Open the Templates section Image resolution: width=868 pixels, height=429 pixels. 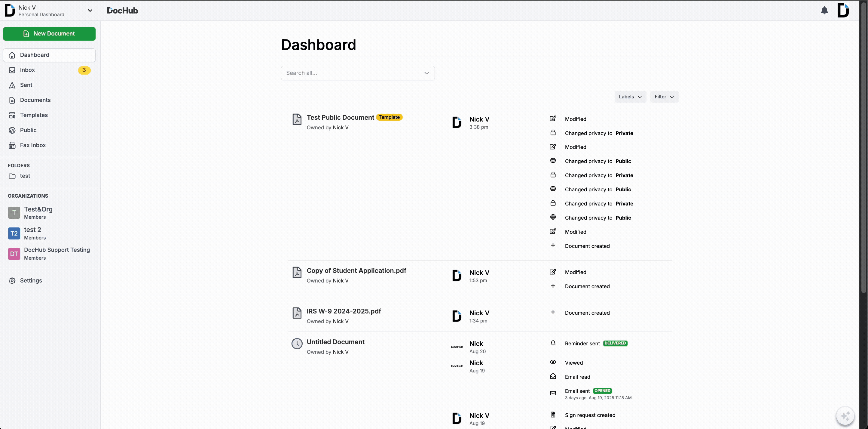point(34,115)
